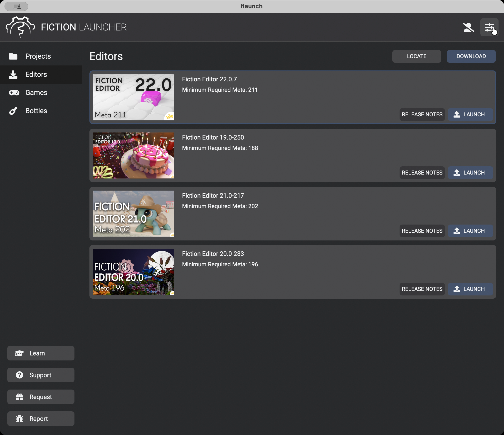Click 'Minimum Required Meta: 196' text
Image resolution: width=504 pixels, height=435 pixels.
pyautogui.click(x=220, y=265)
